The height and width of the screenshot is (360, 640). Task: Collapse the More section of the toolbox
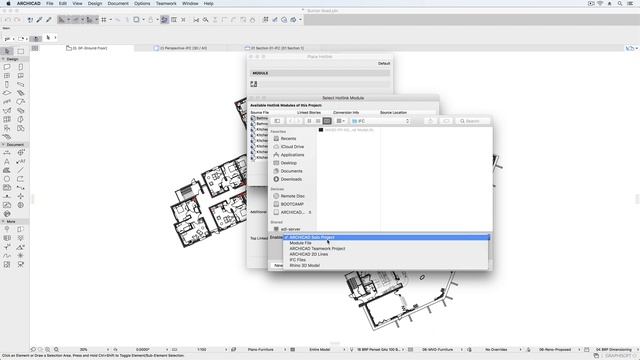click(3, 222)
